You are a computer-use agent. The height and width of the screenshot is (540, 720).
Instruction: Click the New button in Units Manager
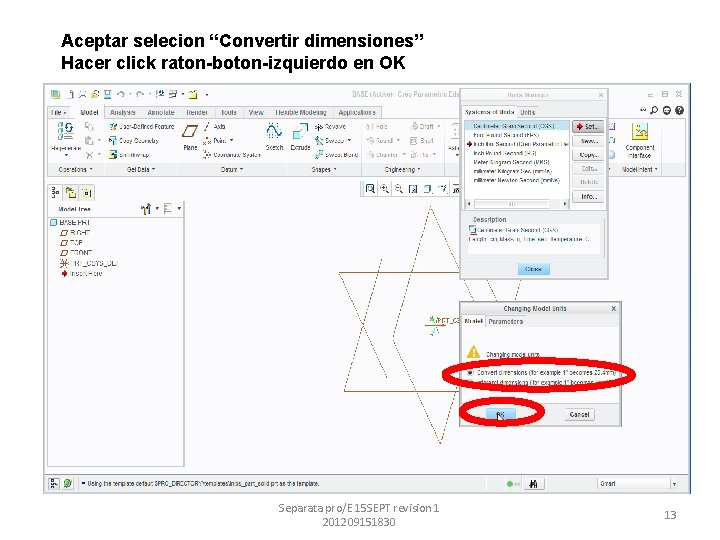(x=588, y=141)
